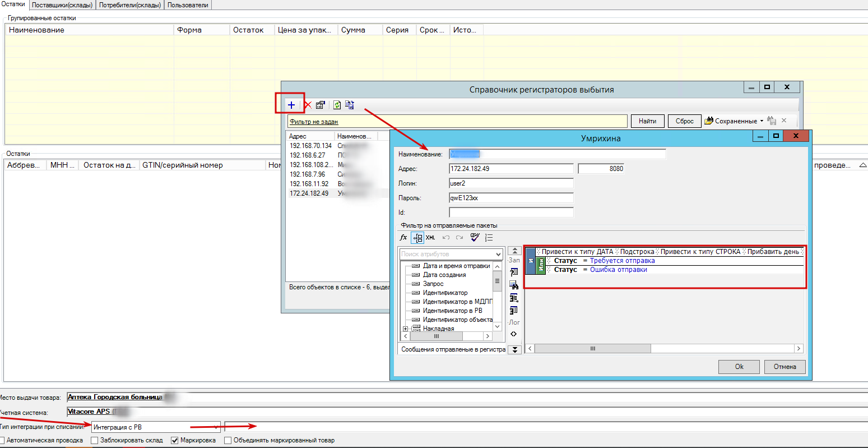Screen dimensions: 868x448
Task: Show the filter as XML
Action: (x=430, y=238)
